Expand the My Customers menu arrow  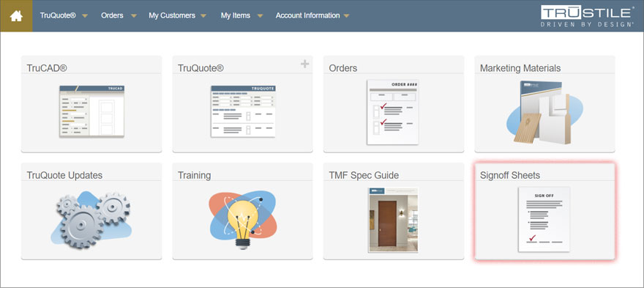(203, 16)
